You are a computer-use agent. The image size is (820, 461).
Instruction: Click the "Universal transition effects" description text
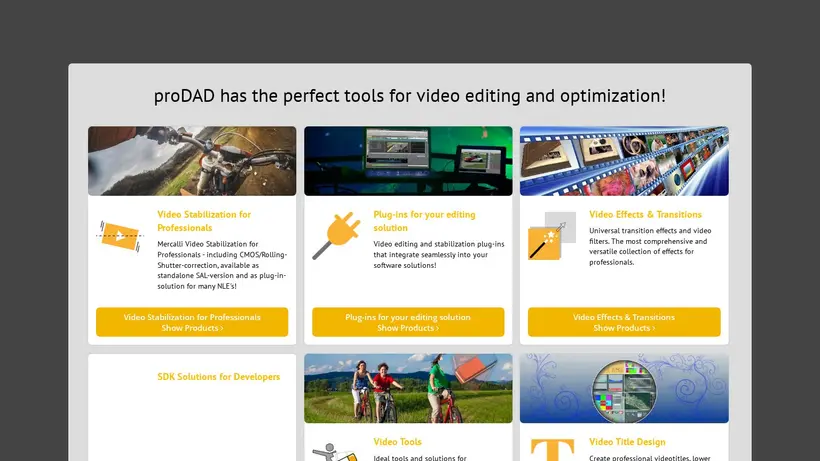tap(650, 246)
